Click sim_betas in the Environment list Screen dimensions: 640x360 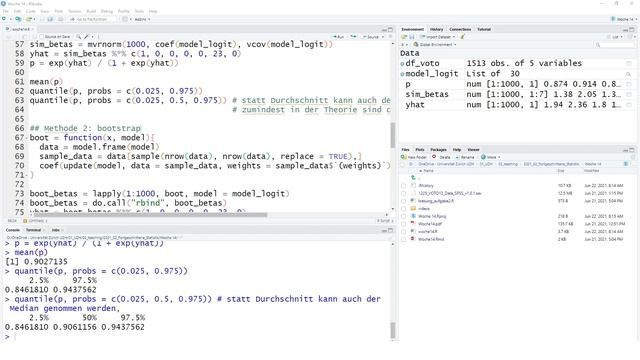click(x=427, y=94)
